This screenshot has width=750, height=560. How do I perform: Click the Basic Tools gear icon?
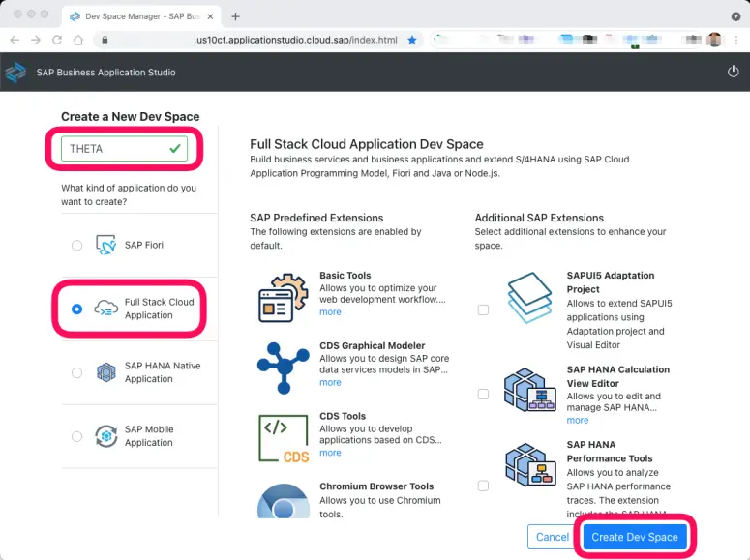tap(284, 298)
